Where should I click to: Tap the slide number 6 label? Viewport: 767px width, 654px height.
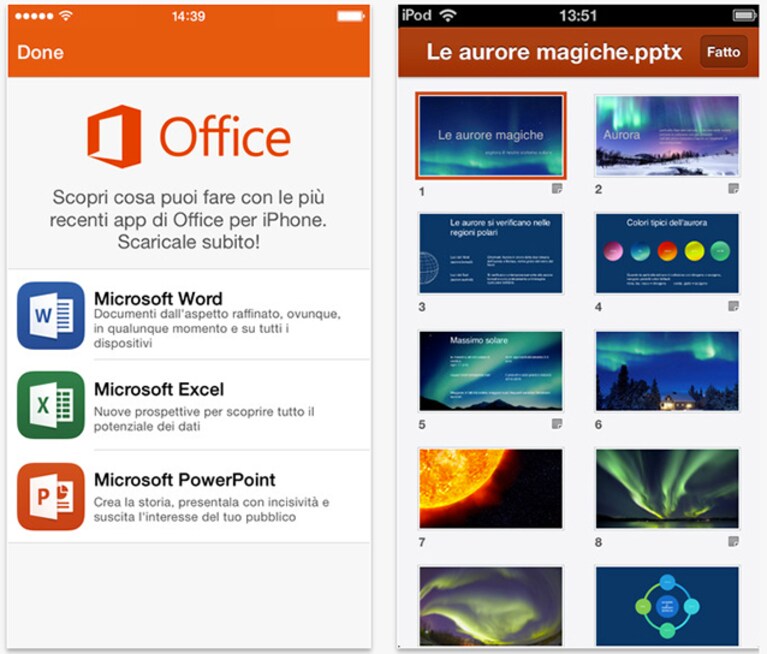pos(598,425)
